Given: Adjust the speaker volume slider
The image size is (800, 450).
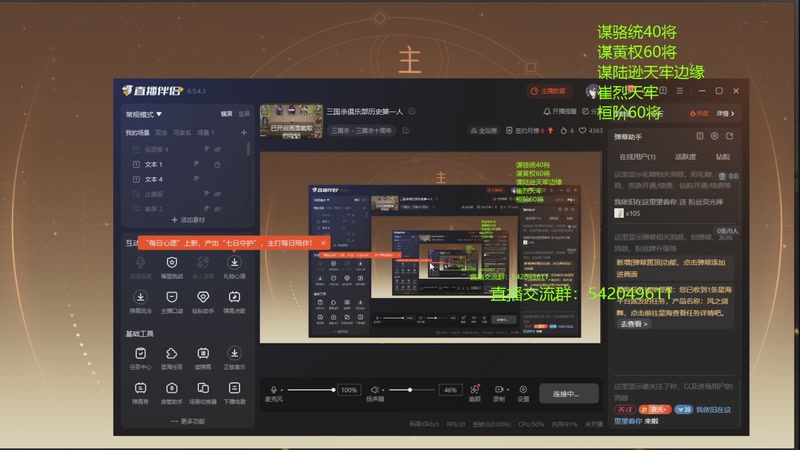Looking at the screenshot, I should (x=411, y=390).
